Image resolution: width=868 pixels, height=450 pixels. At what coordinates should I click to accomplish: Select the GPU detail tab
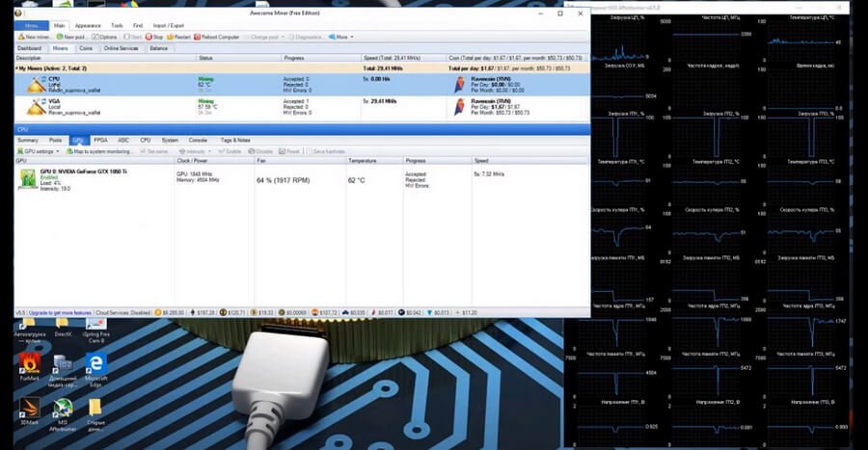[x=77, y=140]
